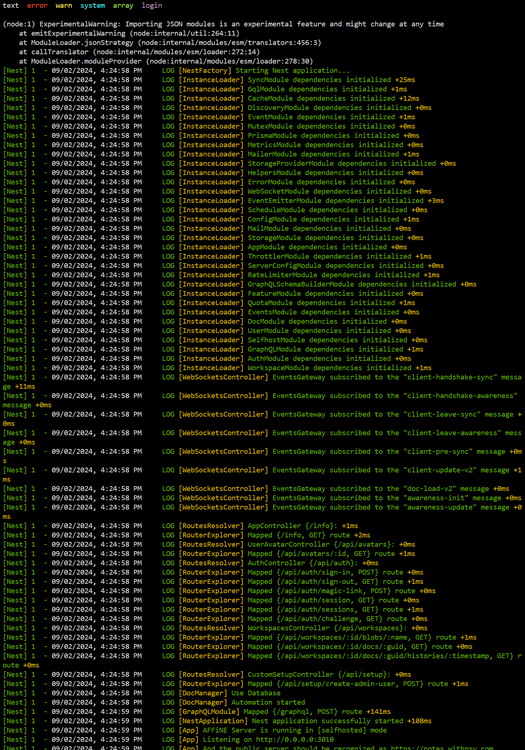
Task: Click "CustomSetupController {/api/setup}" line
Action: tap(329, 675)
